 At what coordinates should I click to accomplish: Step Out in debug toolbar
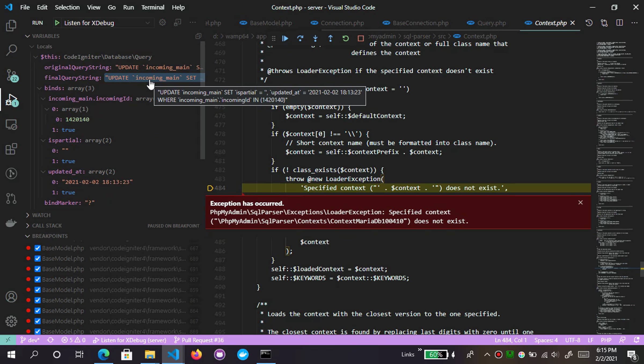tap(330, 38)
